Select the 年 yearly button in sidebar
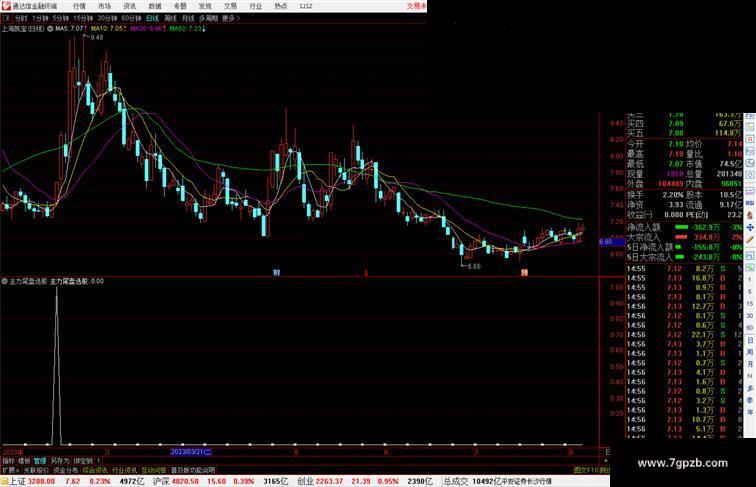Image resolution: width=756 pixels, height=487 pixels. [750, 413]
